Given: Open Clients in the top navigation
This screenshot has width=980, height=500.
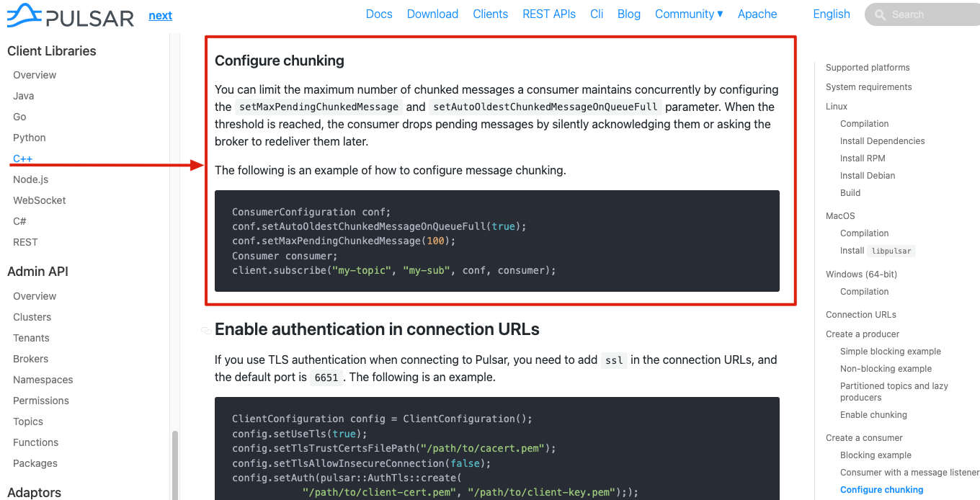Looking at the screenshot, I should click(491, 14).
